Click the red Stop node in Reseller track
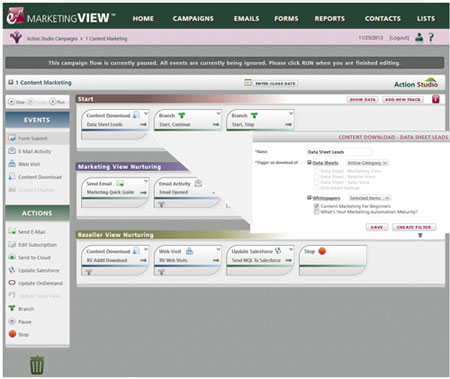This screenshot has width=450, height=379. click(322, 251)
